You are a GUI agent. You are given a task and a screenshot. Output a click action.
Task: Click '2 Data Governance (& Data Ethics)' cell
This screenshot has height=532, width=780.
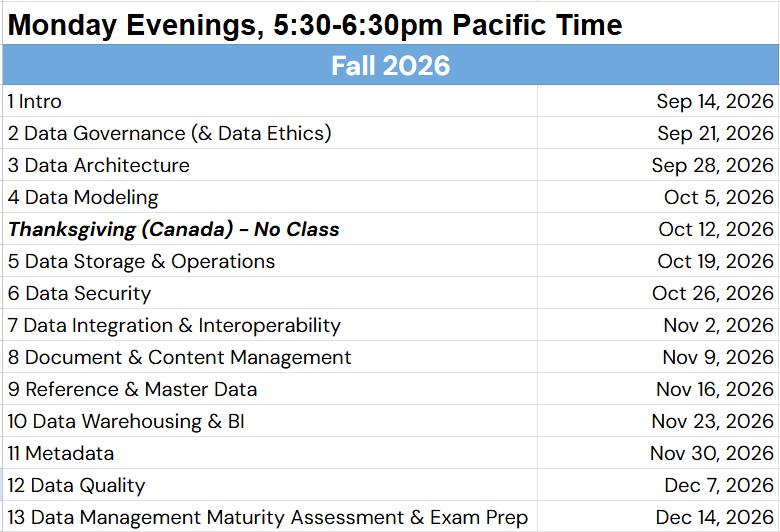270,133
